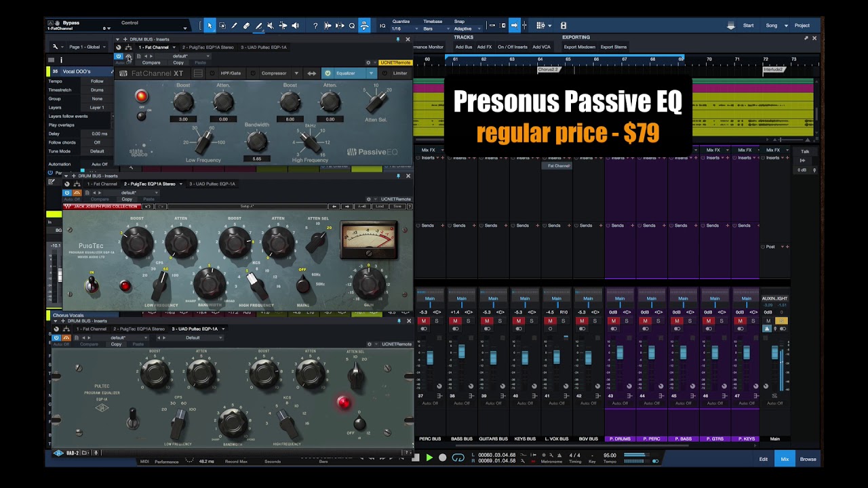This screenshot has height=488, width=868.
Task: Select the Listen speaker tool
Action: 295,26
